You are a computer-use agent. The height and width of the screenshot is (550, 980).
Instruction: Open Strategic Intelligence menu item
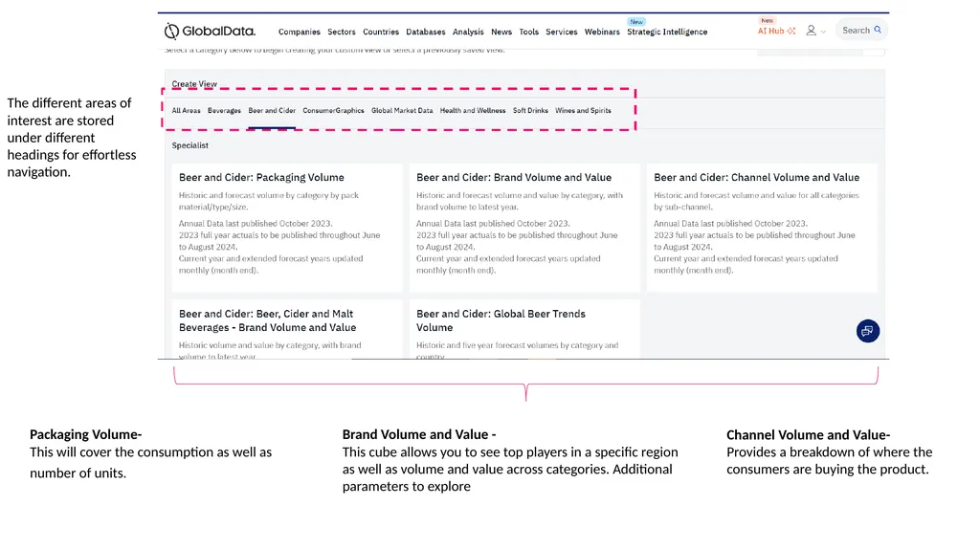(667, 32)
